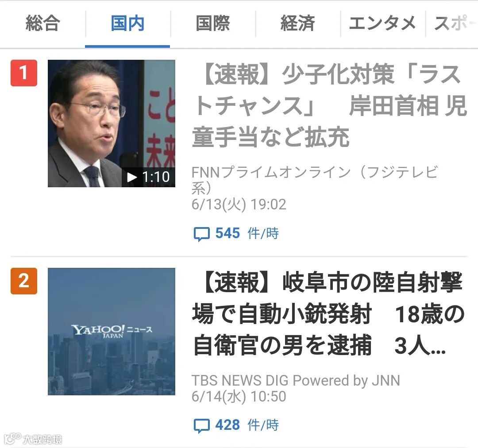
Task: Click the 6/14(水) 10:50 timestamp
Action: pyautogui.click(x=239, y=397)
